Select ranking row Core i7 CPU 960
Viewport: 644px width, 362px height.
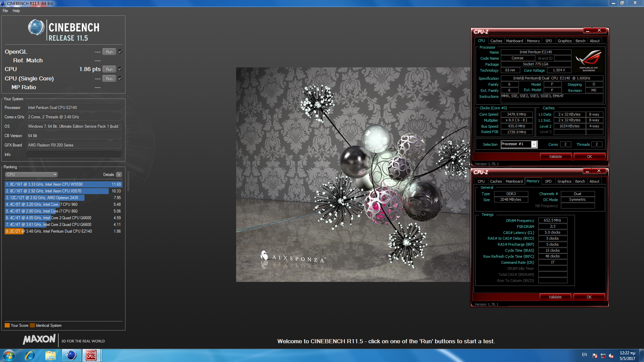63,204
